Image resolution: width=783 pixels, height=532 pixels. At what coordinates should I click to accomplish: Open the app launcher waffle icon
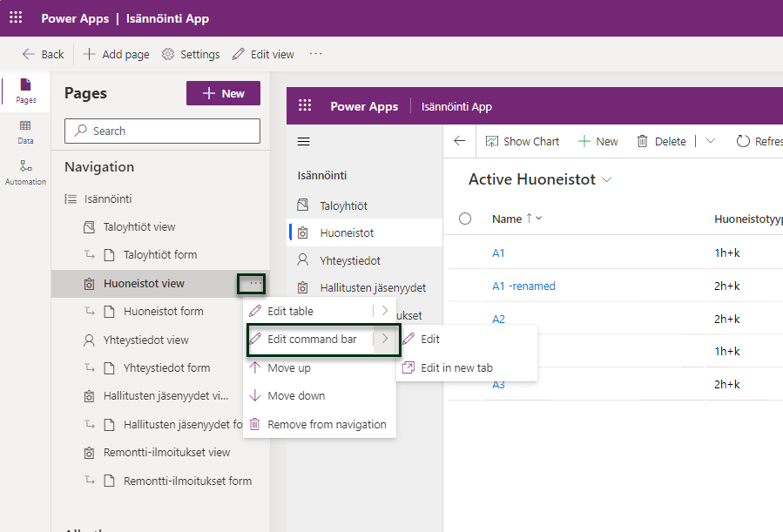(x=16, y=18)
